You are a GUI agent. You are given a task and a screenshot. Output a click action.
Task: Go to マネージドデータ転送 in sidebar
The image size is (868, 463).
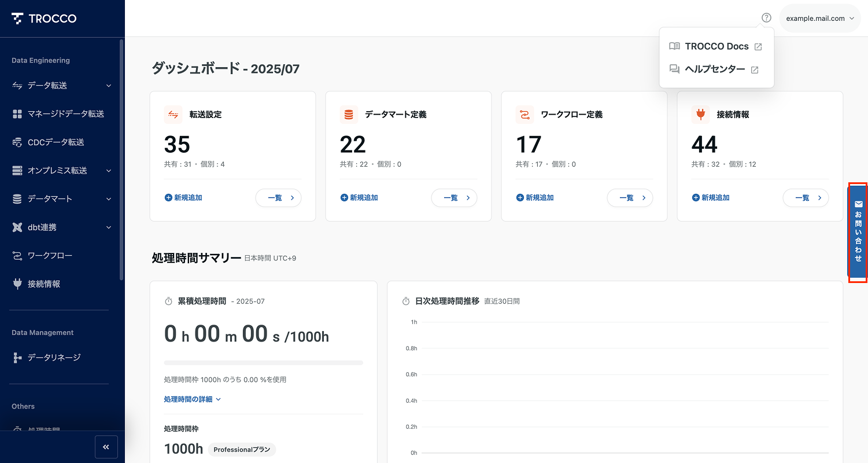65,114
